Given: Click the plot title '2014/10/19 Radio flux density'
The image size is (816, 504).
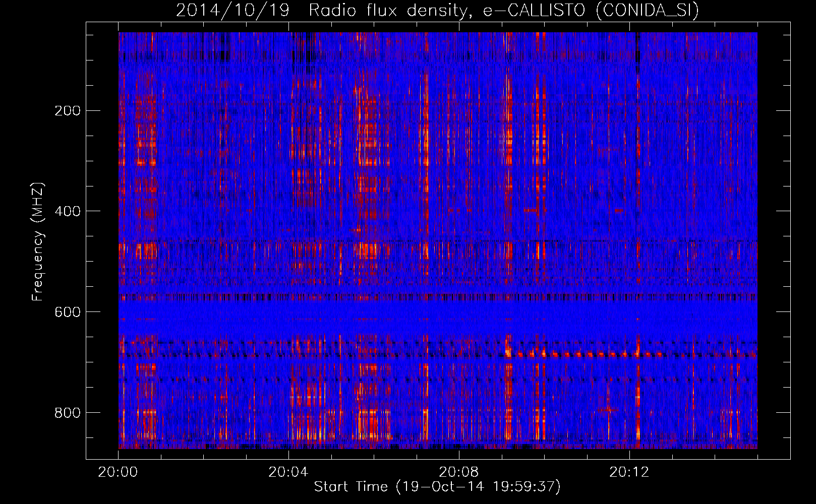Looking at the screenshot, I should [x=437, y=10].
